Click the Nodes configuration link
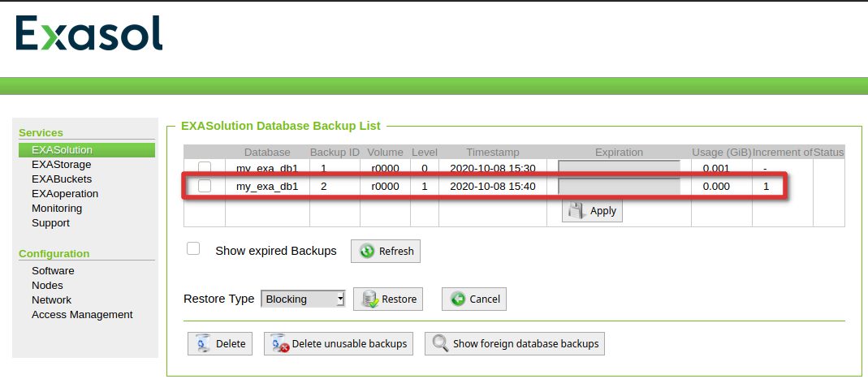 (x=47, y=285)
